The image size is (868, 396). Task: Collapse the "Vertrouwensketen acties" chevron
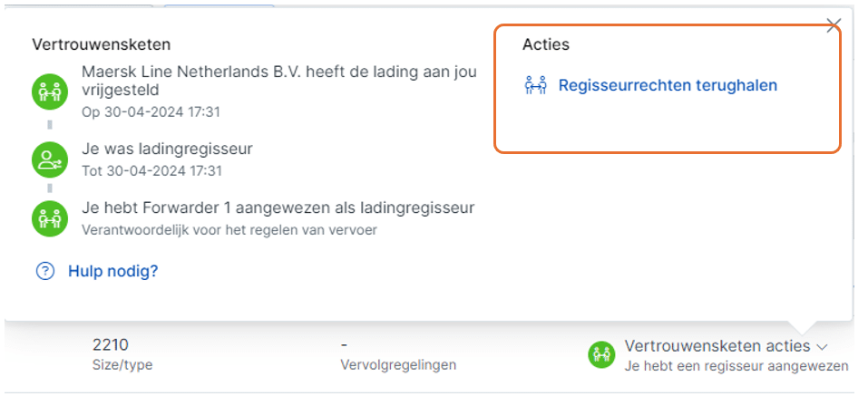pos(822,347)
